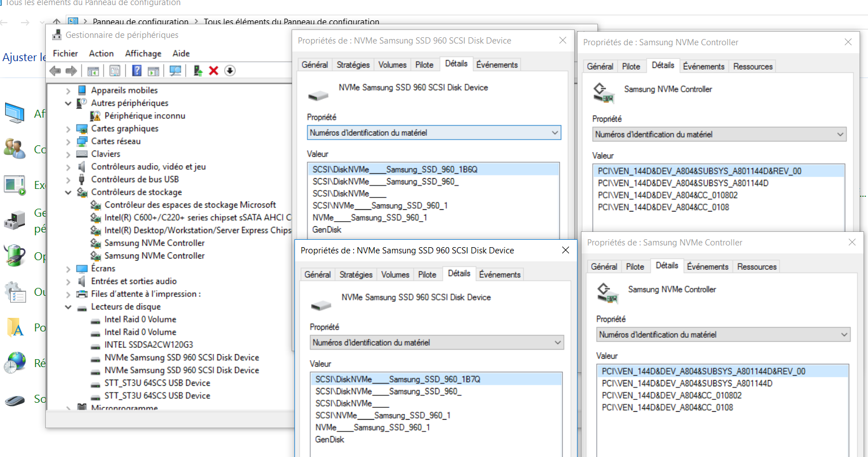
Task: Click Tous les éléments du Panneau de configuration breadcrumb
Action: pos(292,21)
